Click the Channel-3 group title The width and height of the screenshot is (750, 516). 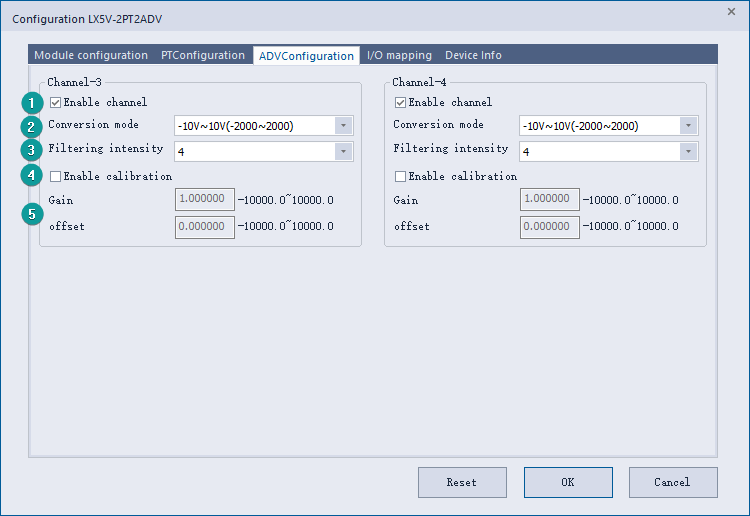point(74,82)
